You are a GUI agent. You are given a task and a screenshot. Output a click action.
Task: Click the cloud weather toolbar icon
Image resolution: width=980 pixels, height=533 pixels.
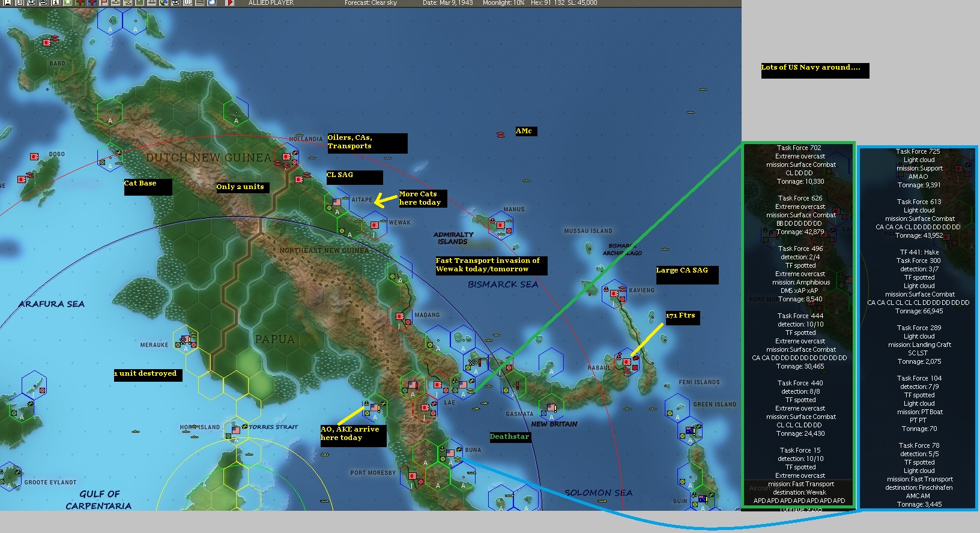pyautogui.click(x=212, y=2)
